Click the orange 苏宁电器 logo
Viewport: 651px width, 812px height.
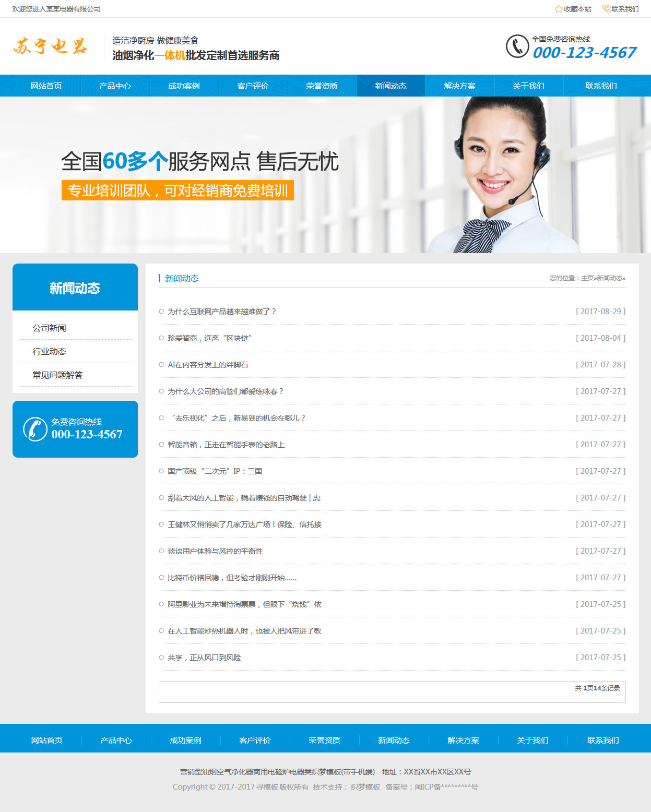click(51, 46)
